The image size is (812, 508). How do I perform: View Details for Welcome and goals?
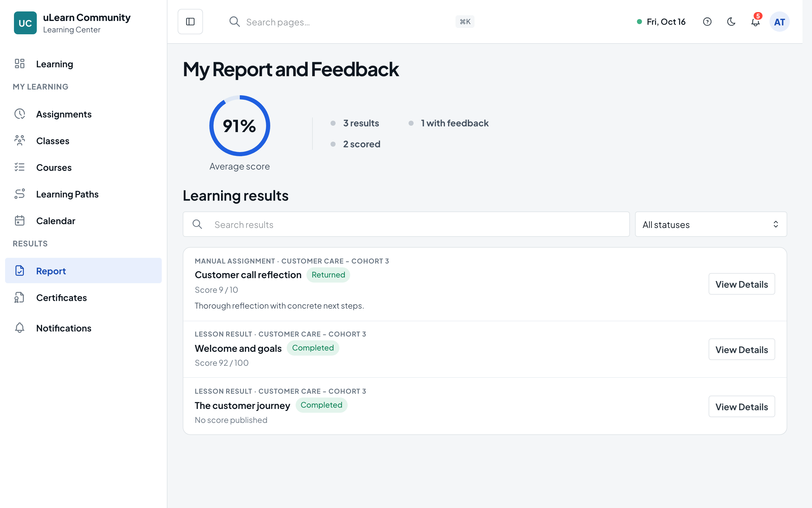point(742,350)
